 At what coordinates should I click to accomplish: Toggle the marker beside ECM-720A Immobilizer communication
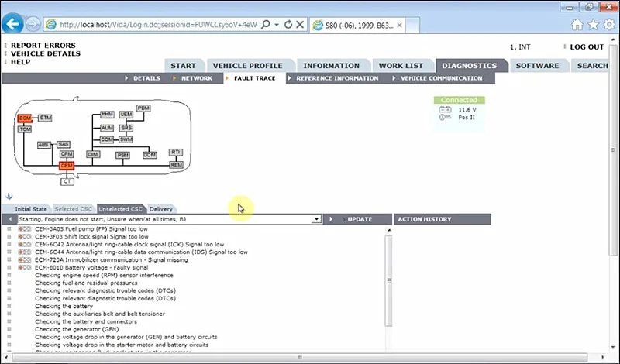tap(9, 259)
